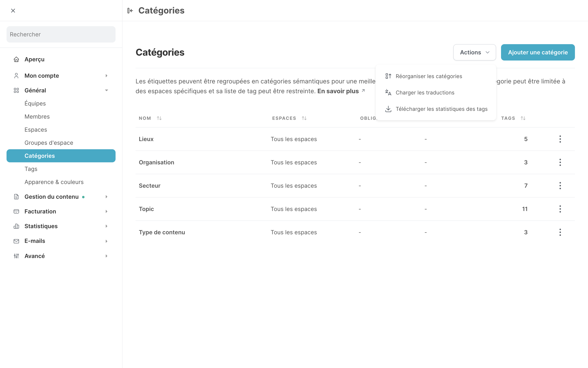Open the three-dot menu for Topic
This screenshot has height=368, width=588.
coord(560,209)
